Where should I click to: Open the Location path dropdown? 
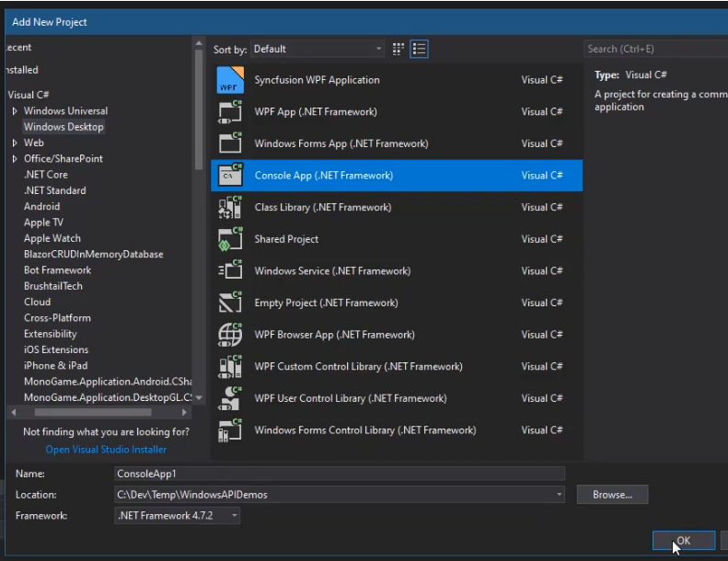click(559, 495)
